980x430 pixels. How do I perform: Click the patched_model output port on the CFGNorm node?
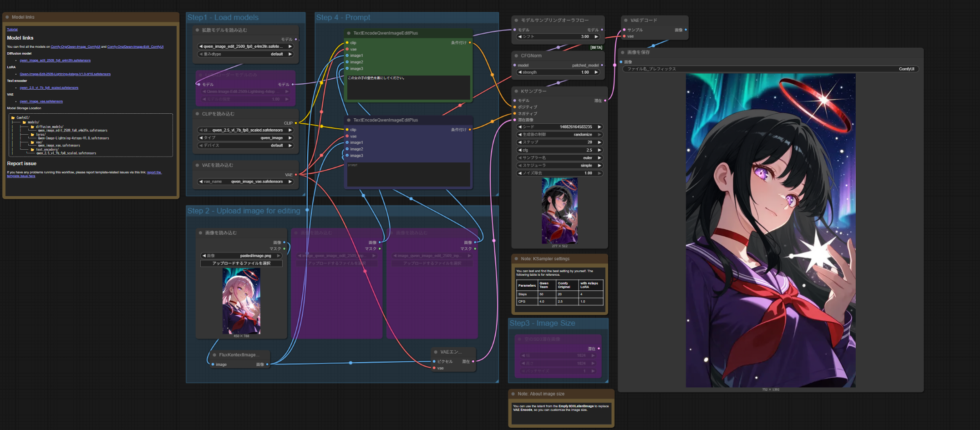[x=602, y=65]
